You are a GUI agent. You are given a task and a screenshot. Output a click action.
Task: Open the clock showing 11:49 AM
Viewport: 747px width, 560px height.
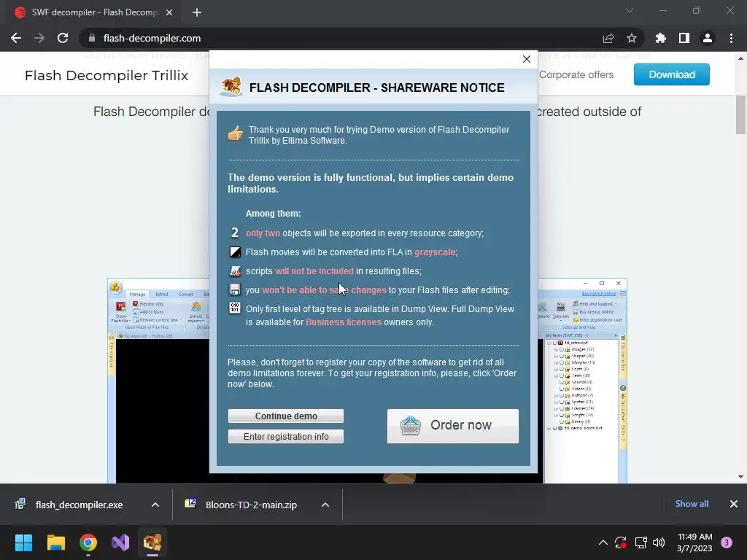[x=694, y=542]
